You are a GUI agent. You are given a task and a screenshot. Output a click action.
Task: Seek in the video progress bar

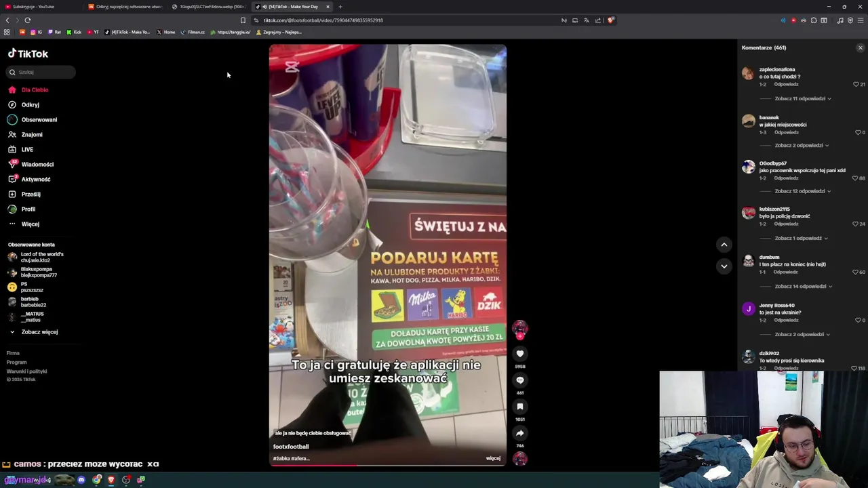[x=387, y=465]
